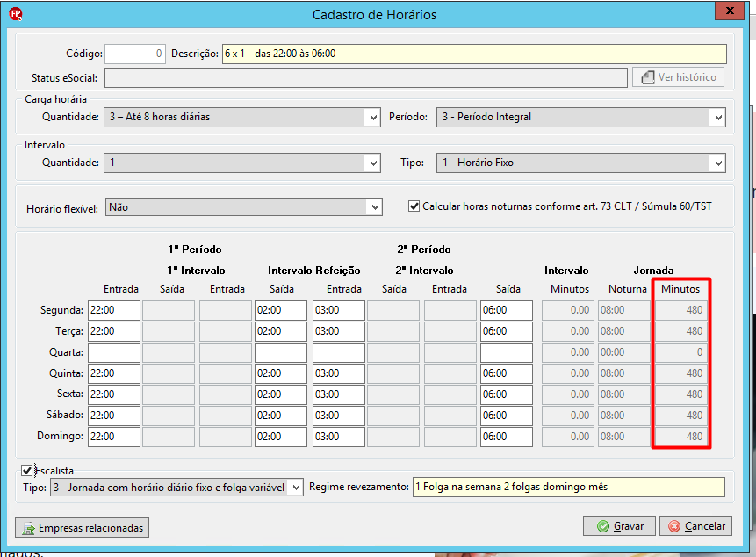The height and width of the screenshot is (557, 756).
Task: Click Segunda Jornada Minutos value 480
Action: pyautogui.click(x=681, y=311)
